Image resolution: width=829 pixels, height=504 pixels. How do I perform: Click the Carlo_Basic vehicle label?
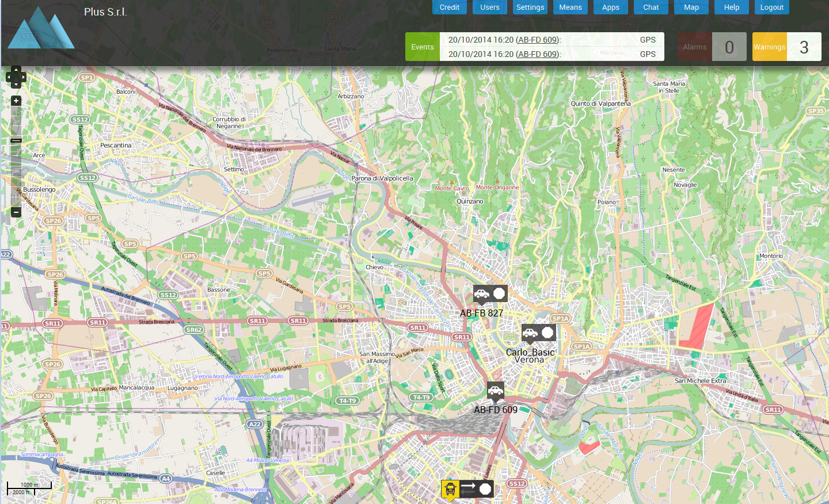tap(530, 352)
